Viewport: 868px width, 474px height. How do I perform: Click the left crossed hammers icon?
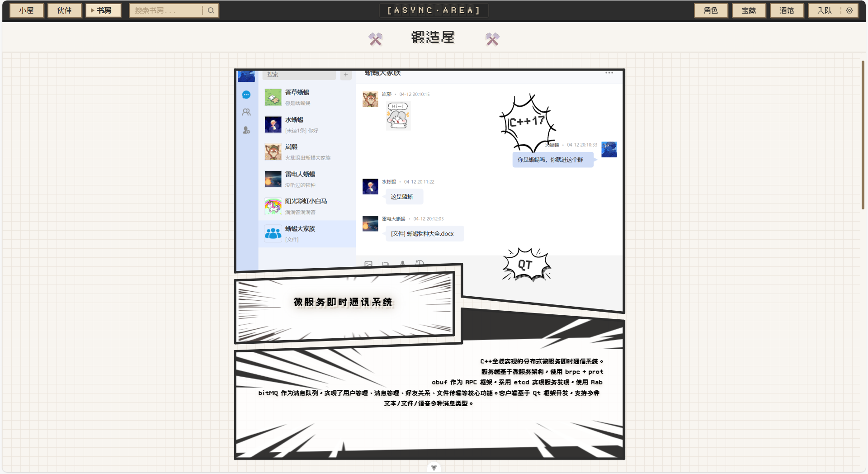pos(375,39)
